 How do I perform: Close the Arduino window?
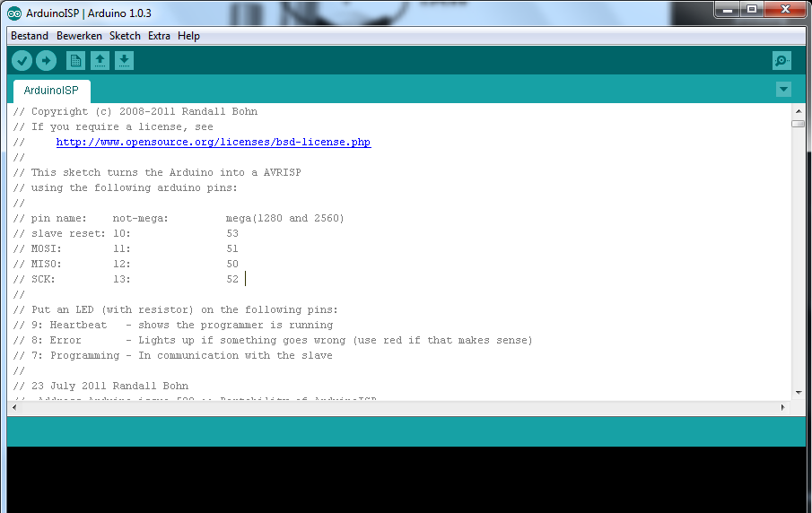tap(785, 9)
